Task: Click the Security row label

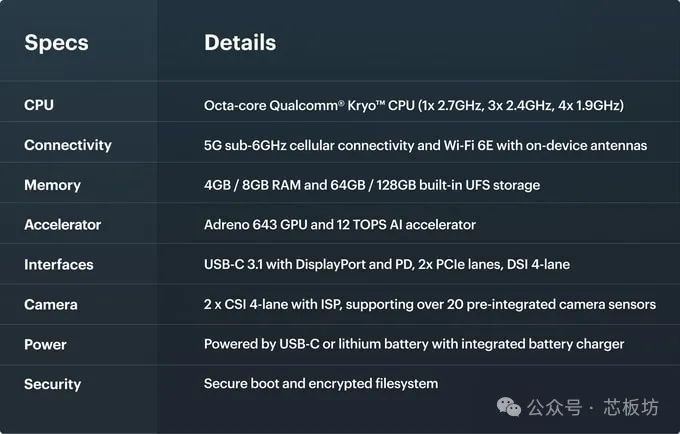Action: point(52,384)
